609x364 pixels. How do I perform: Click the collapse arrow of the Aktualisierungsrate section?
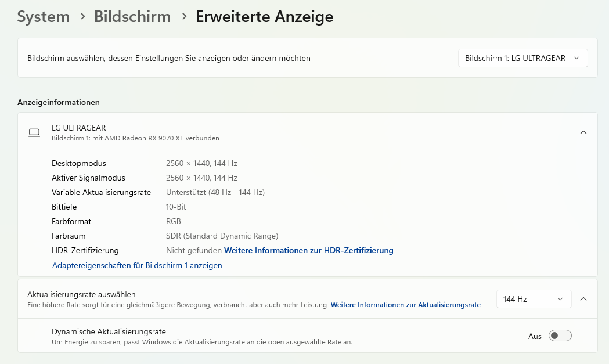[583, 299]
